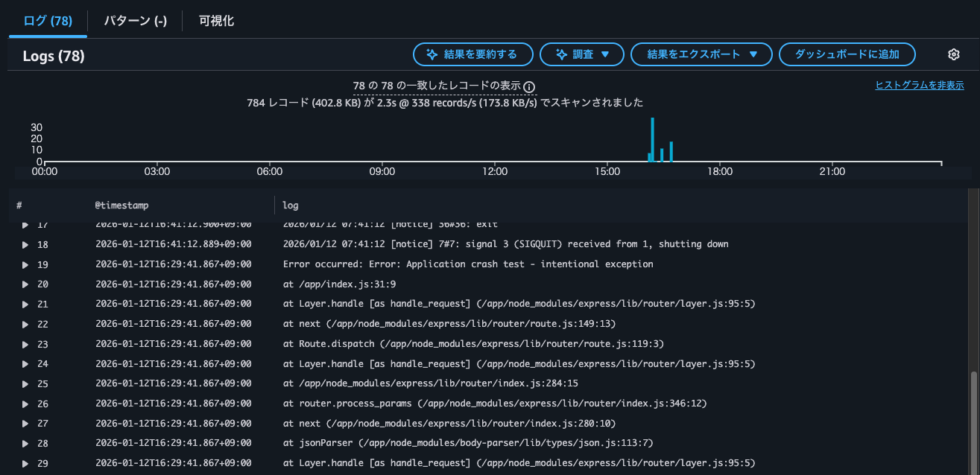The image size is (980, 475).
Task: Click the log column header
Action: coord(290,205)
